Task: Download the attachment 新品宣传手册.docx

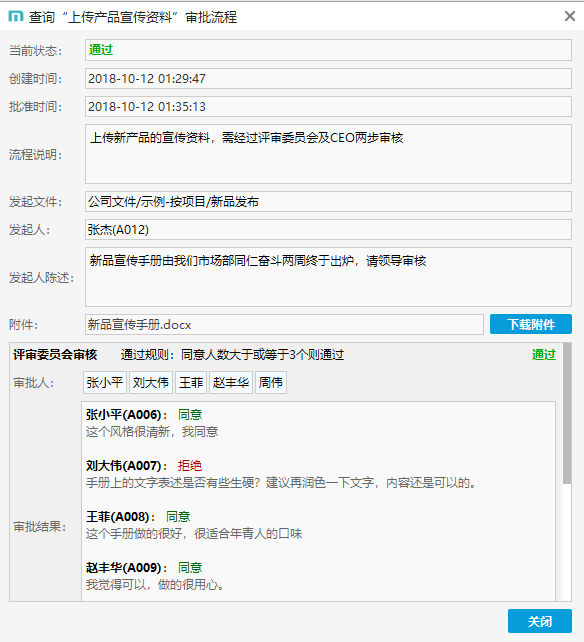Action: tap(531, 324)
